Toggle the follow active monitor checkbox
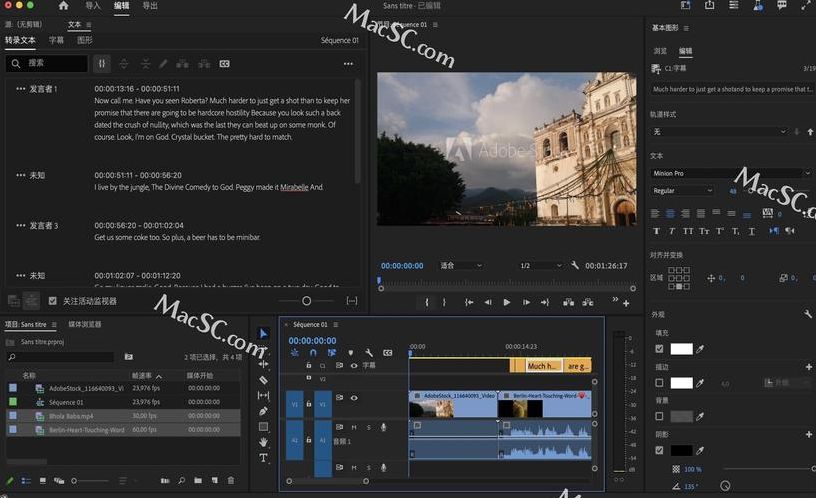 tap(53, 301)
